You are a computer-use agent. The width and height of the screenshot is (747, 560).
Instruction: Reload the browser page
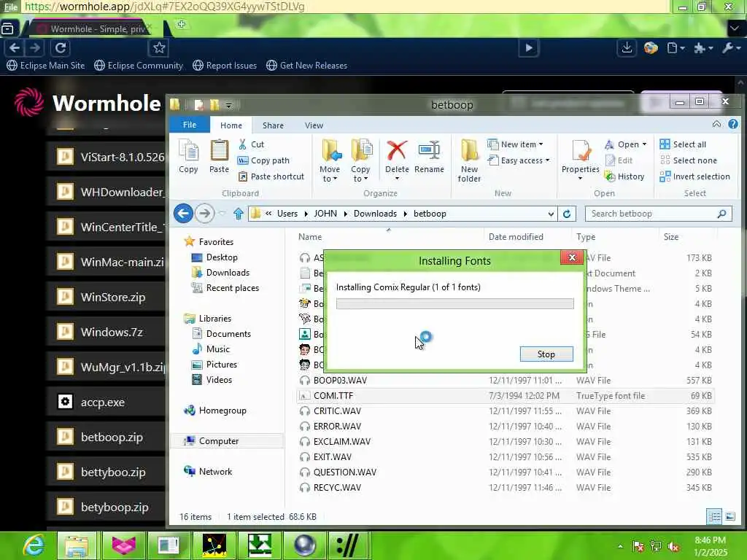coord(61,47)
